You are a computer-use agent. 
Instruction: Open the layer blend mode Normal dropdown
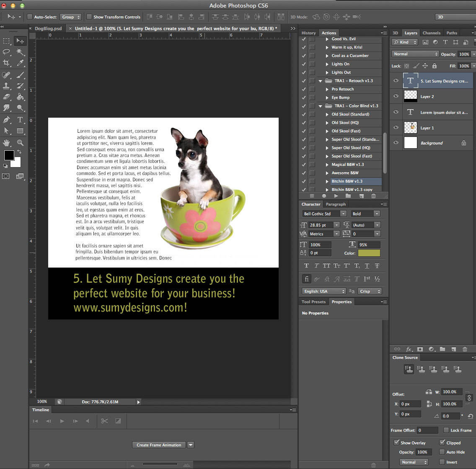click(415, 54)
